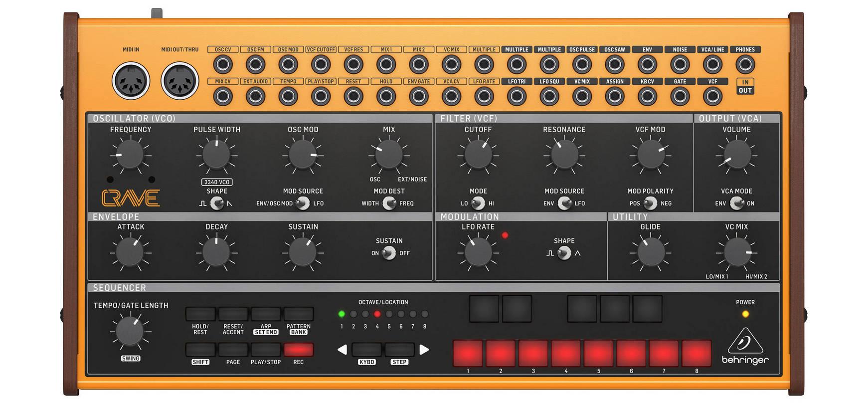Viewport: 868px width, 404px height.
Task: Click the filter CUTOFF knob
Action: pos(478,154)
